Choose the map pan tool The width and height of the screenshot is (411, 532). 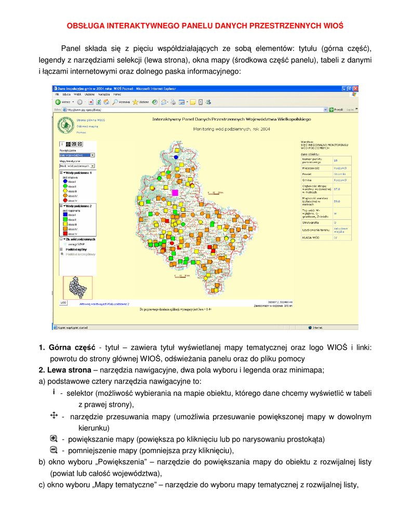click(68, 143)
